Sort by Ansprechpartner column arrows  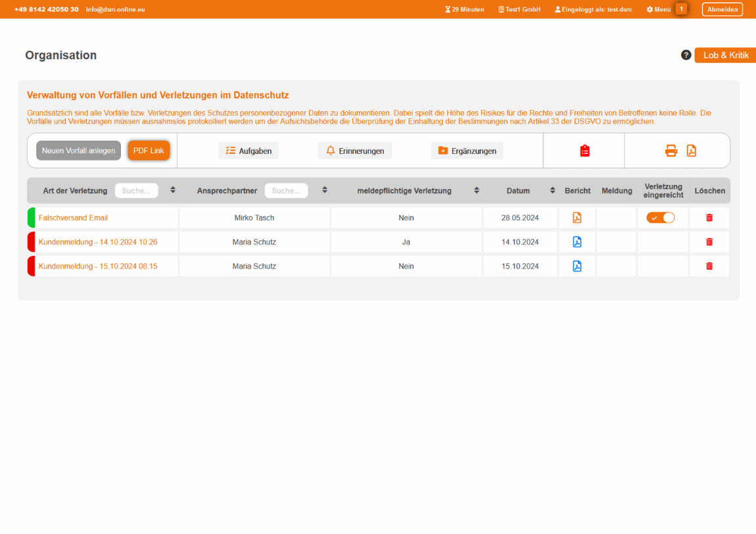tap(325, 190)
